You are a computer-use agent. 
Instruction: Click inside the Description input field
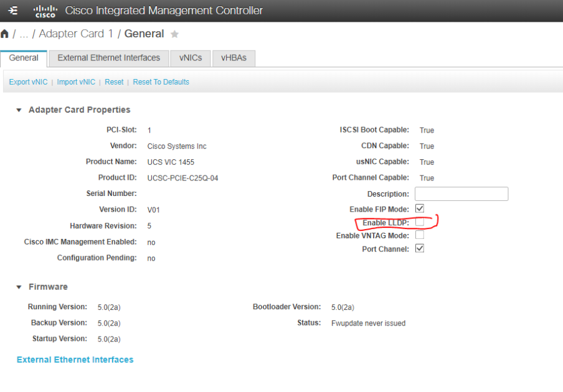pyautogui.click(x=461, y=194)
